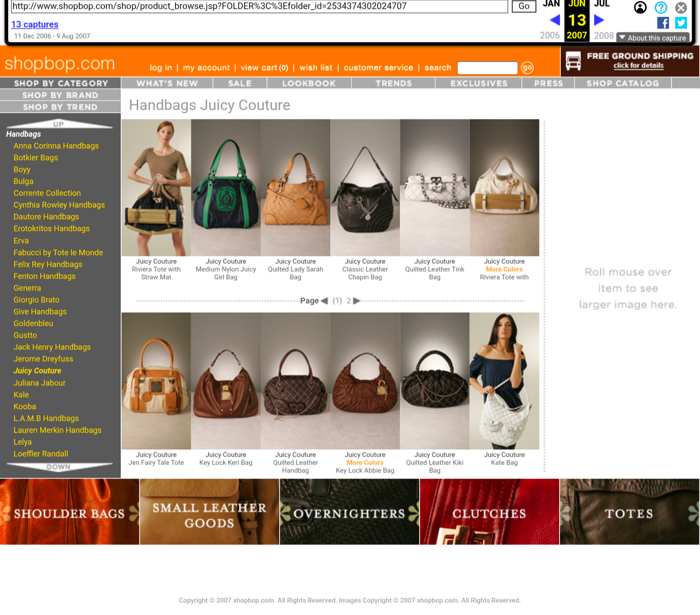700x615 pixels.
Task: Open the Trends menu
Action: click(x=393, y=83)
